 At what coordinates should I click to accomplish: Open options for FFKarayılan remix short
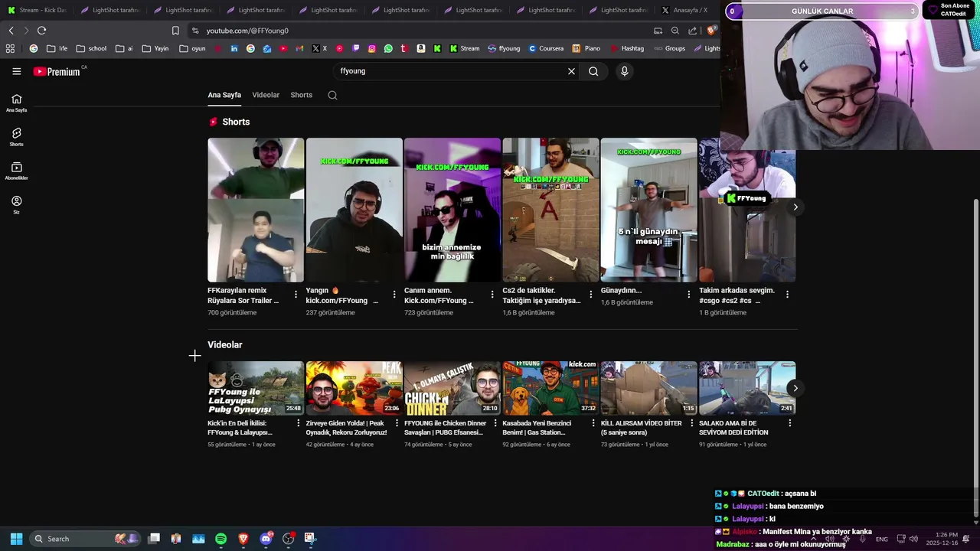tap(296, 294)
